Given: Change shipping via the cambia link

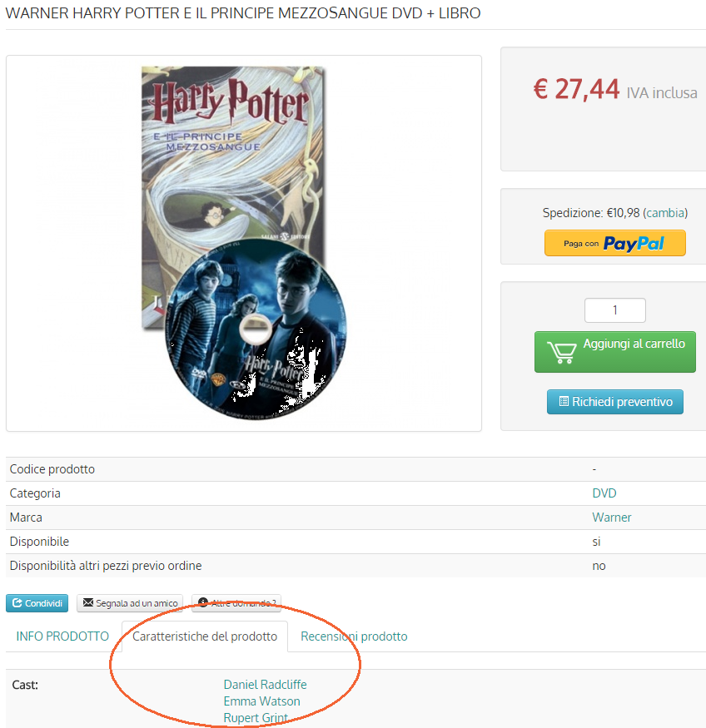Looking at the screenshot, I should click(x=665, y=213).
